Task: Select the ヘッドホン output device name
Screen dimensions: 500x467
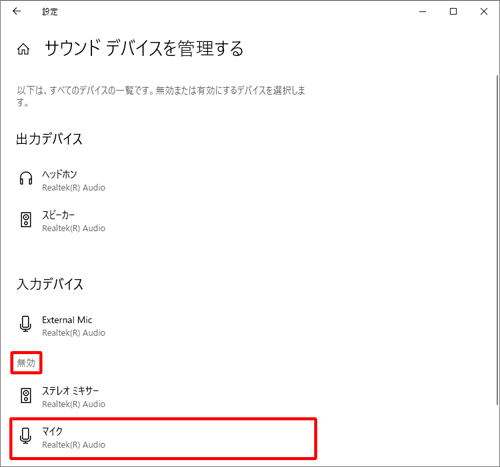Action: click(x=59, y=174)
